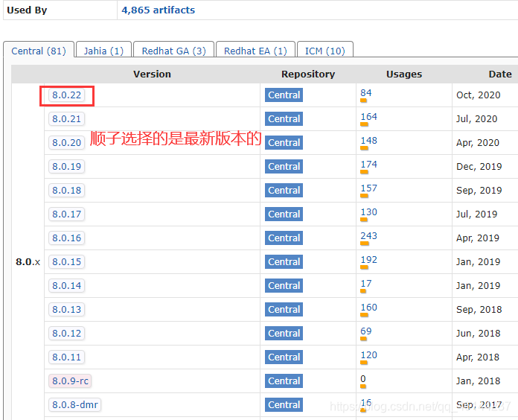518x420 pixels.
Task: Click Central badge in 8.0.19 row
Action: [284, 167]
